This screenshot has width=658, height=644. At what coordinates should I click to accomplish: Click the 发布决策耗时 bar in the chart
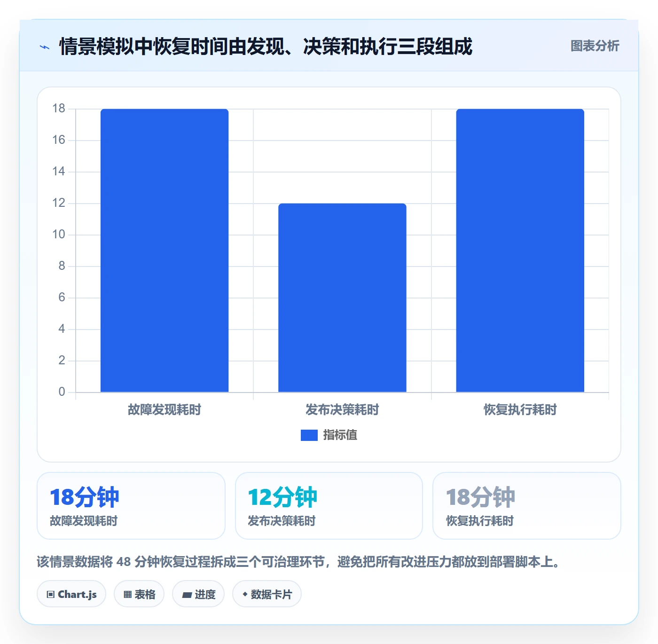click(342, 298)
